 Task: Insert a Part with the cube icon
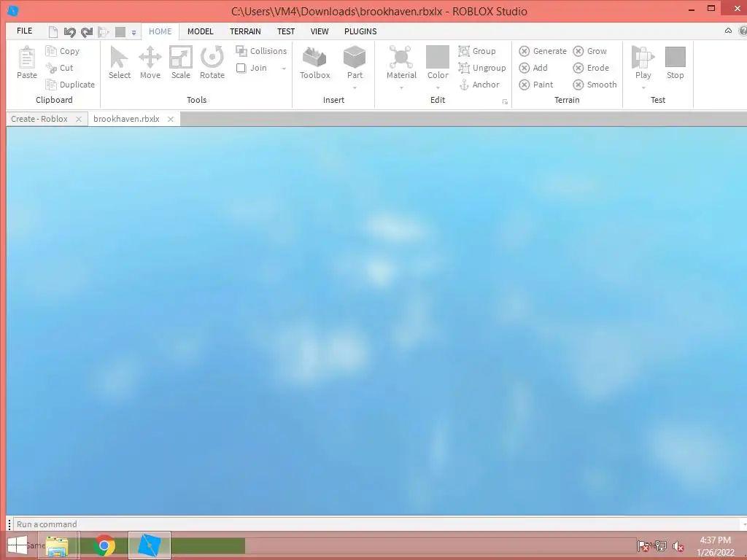click(x=355, y=58)
